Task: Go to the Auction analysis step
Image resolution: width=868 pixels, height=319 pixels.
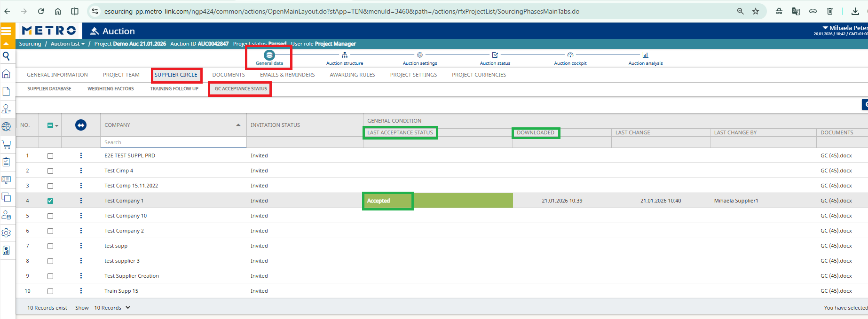Action: click(x=646, y=59)
